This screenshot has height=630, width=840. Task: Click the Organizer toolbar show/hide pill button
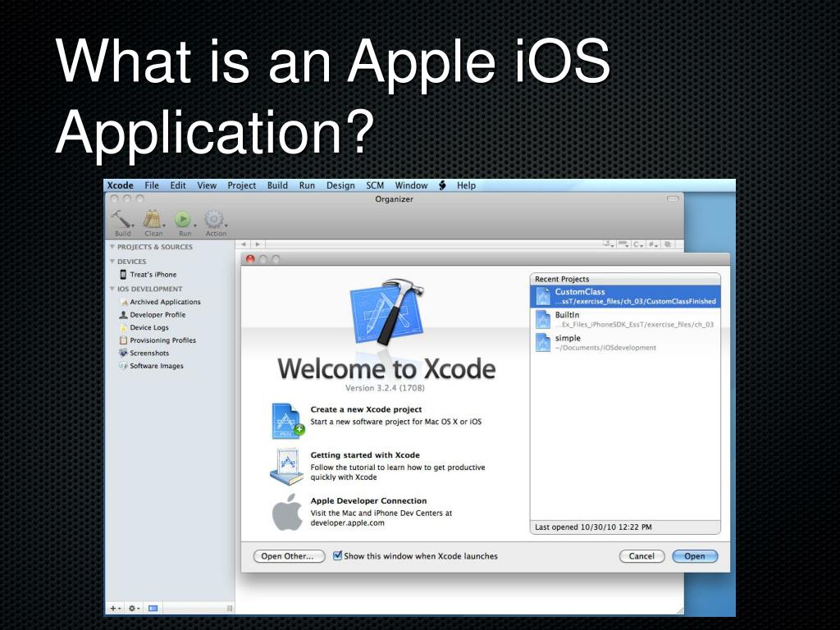coord(673,199)
